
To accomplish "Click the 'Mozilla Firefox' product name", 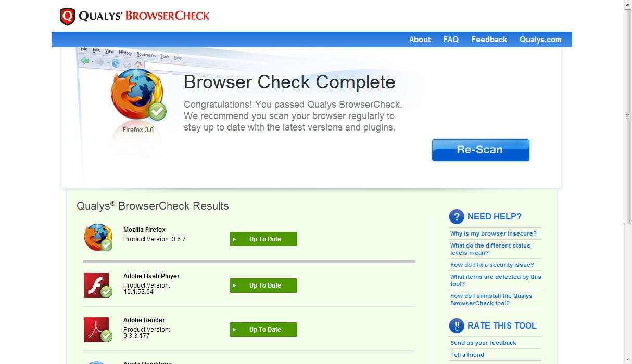I will tap(144, 230).
